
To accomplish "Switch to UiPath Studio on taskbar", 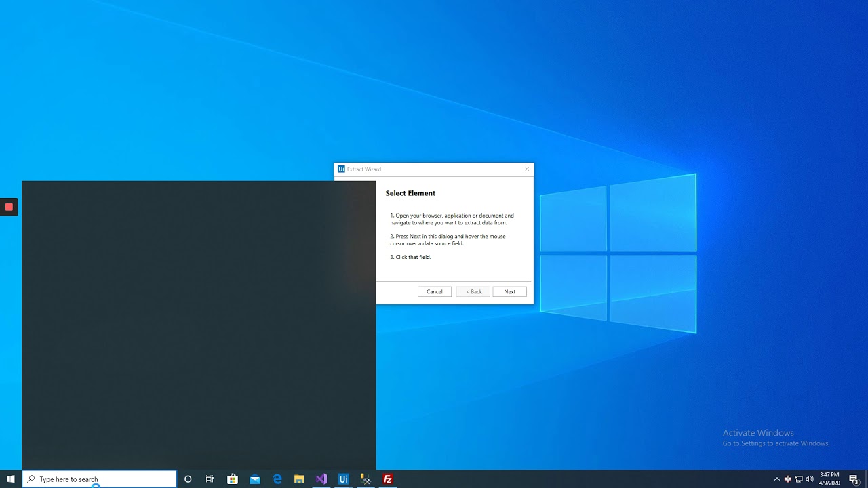I will 344,479.
